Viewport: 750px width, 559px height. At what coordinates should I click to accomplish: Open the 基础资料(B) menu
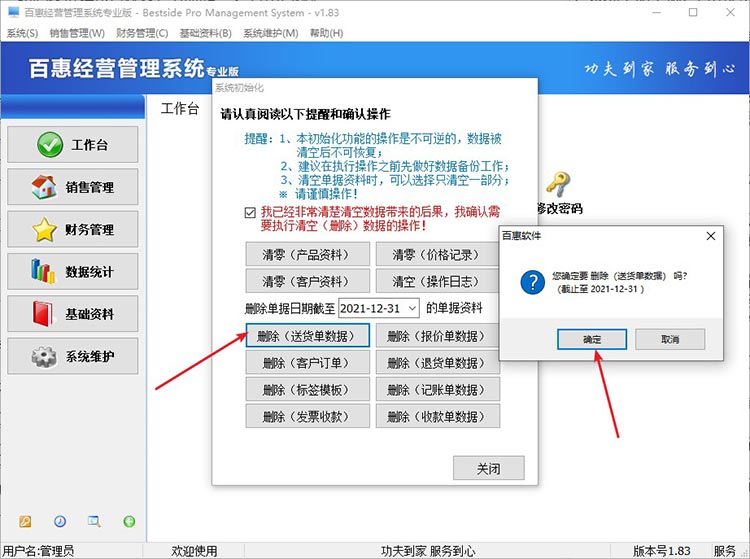point(206,33)
